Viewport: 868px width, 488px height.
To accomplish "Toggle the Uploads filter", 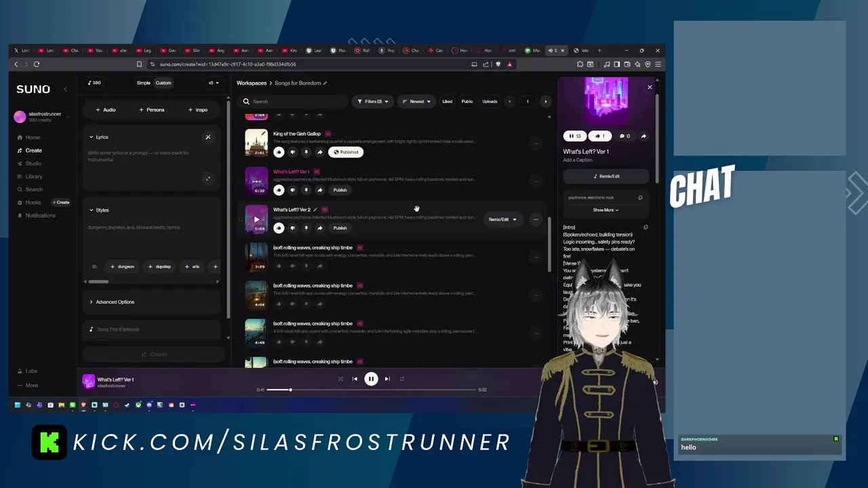I will pos(490,102).
